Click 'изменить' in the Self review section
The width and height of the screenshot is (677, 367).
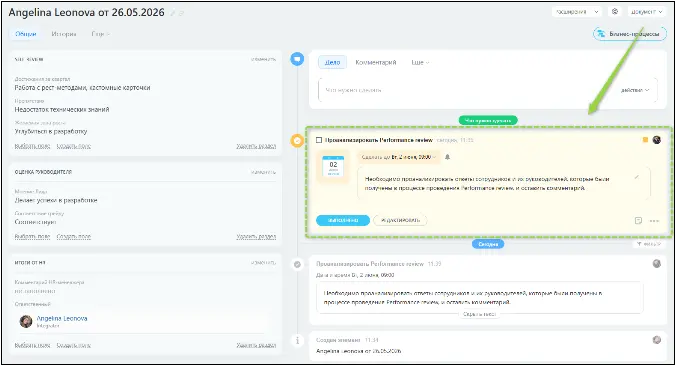click(263, 59)
